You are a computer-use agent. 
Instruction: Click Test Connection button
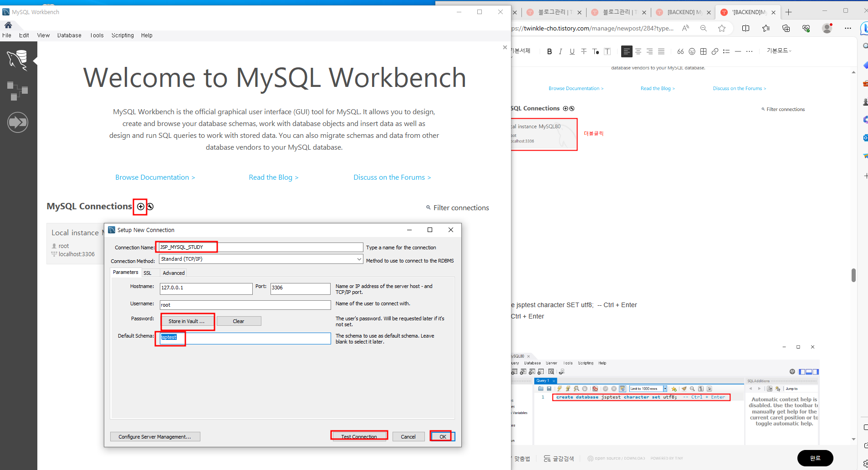[x=359, y=436]
